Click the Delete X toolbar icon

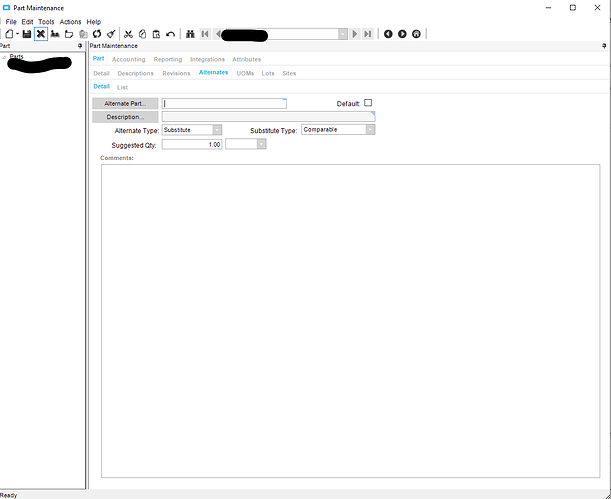[41, 34]
